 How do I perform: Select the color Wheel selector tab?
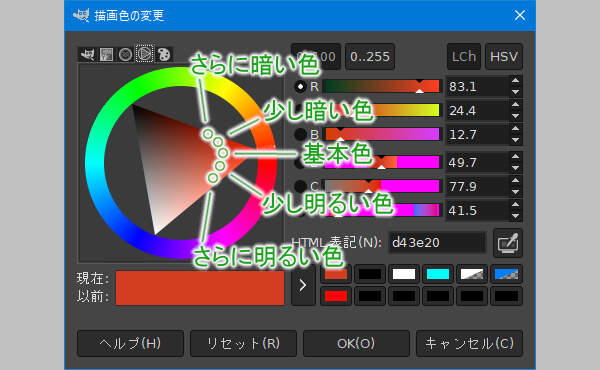(x=145, y=54)
